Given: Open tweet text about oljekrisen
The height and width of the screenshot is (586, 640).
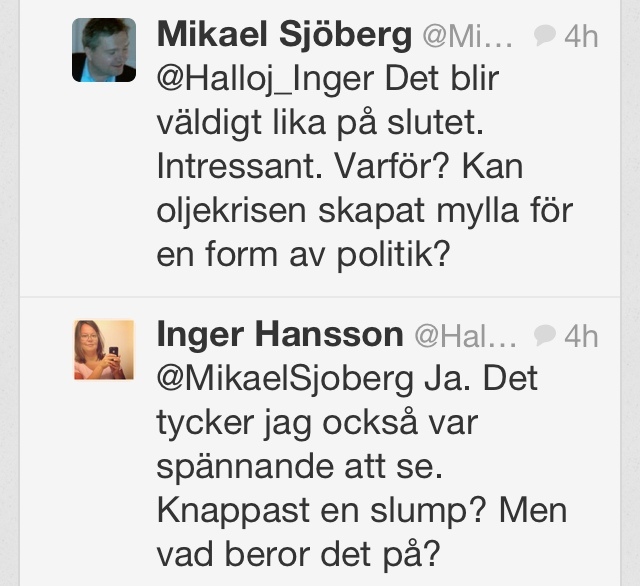Looking at the screenshot, I should [x=365, y=167].
